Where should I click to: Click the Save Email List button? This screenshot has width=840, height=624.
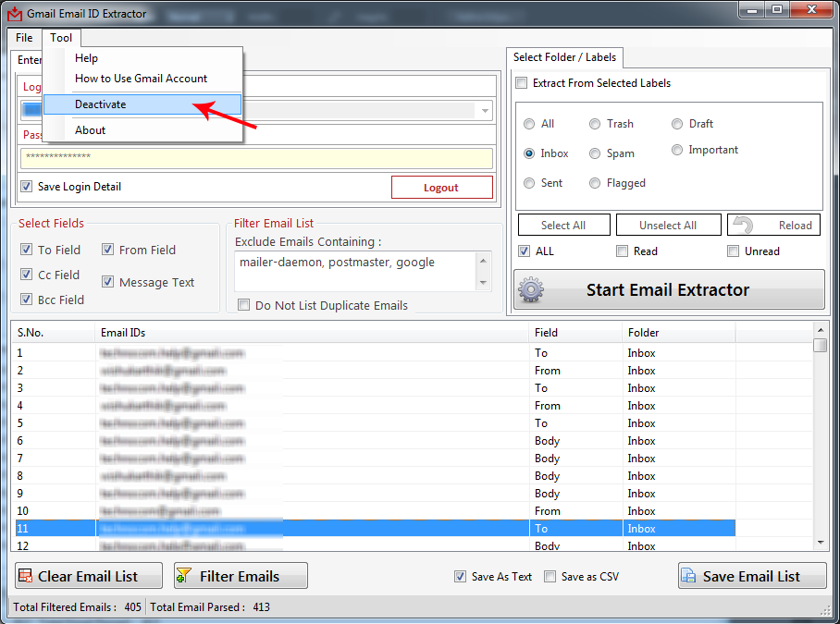pyautogui.click(x=752, y=576)
